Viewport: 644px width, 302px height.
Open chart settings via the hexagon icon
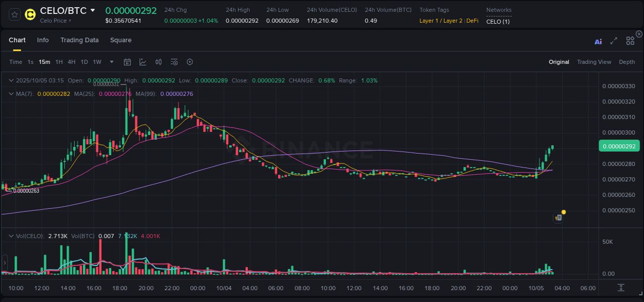190,62
